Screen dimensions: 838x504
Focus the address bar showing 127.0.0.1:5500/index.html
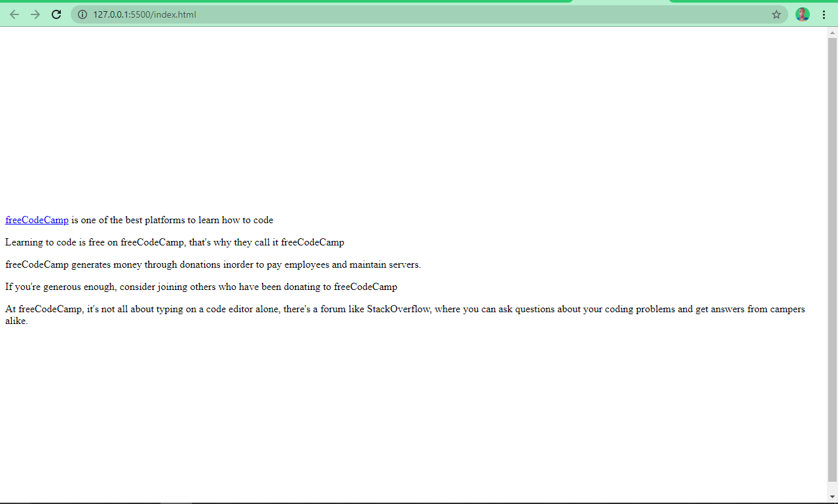[429, 14]
